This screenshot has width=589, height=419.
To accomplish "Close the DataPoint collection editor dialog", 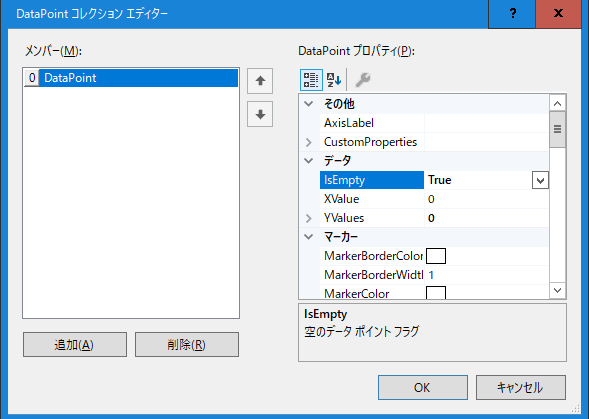I will 558,14.
